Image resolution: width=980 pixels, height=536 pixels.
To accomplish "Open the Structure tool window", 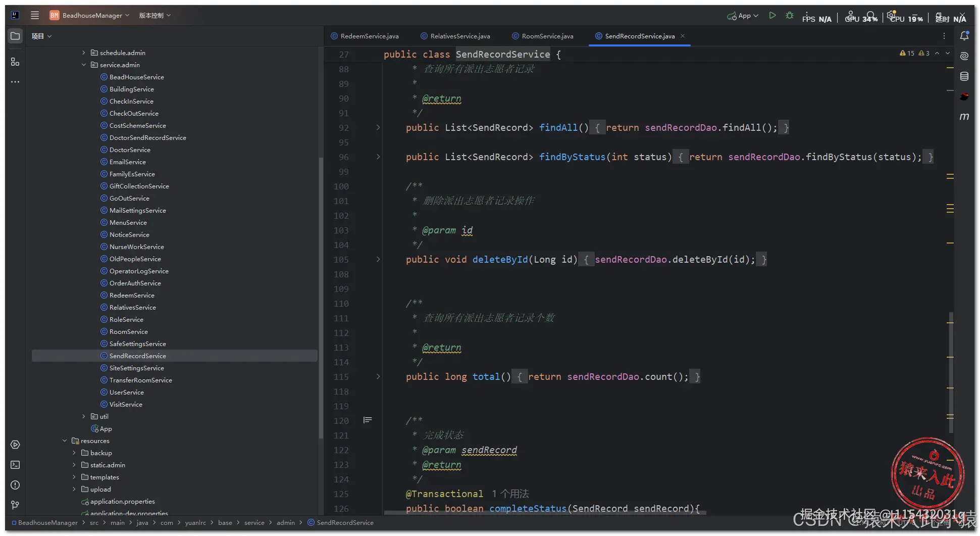I will tap(15, 62).
